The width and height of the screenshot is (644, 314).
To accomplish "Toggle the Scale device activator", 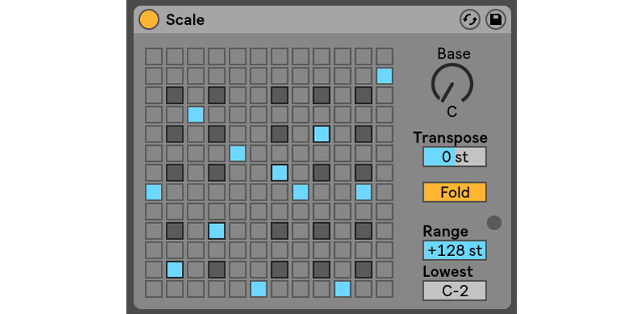I will (x=149, y=20).
